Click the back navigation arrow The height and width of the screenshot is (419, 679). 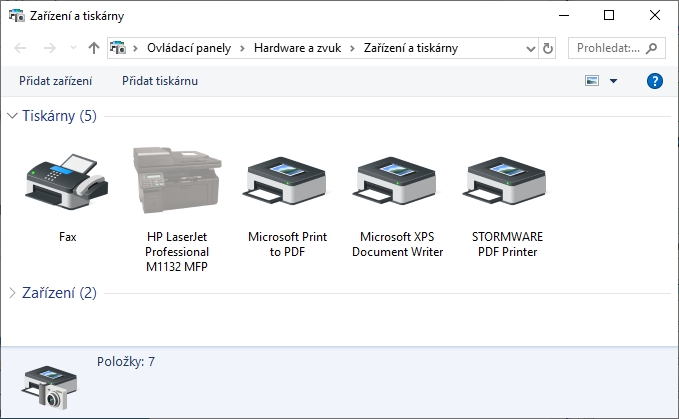(x=20, y=48)
